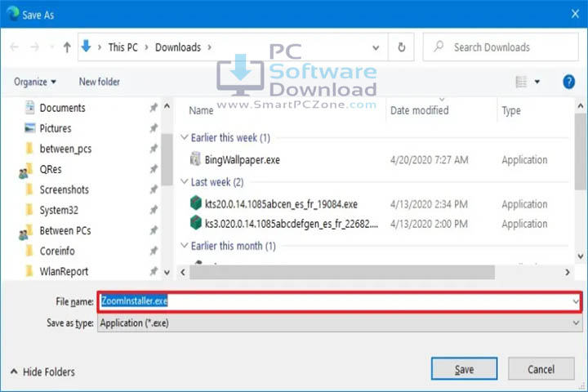Go up one folder level arrow

click(67, 47)
